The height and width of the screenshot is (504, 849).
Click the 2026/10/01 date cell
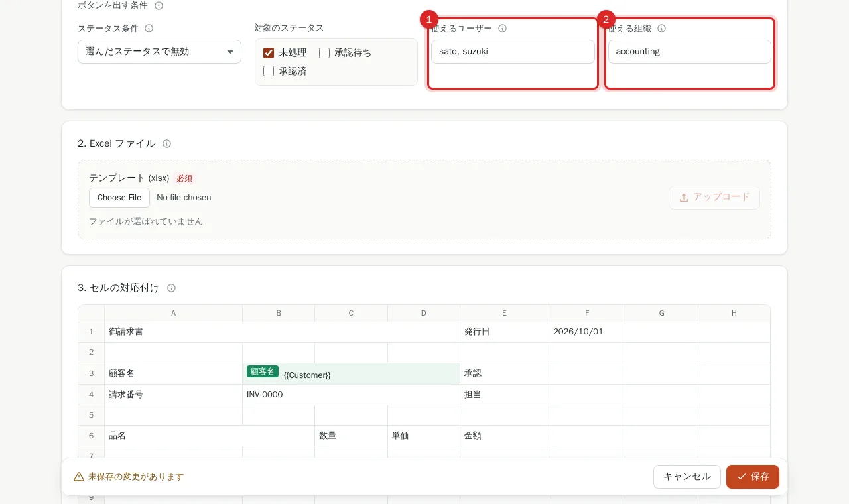point(587,332)
